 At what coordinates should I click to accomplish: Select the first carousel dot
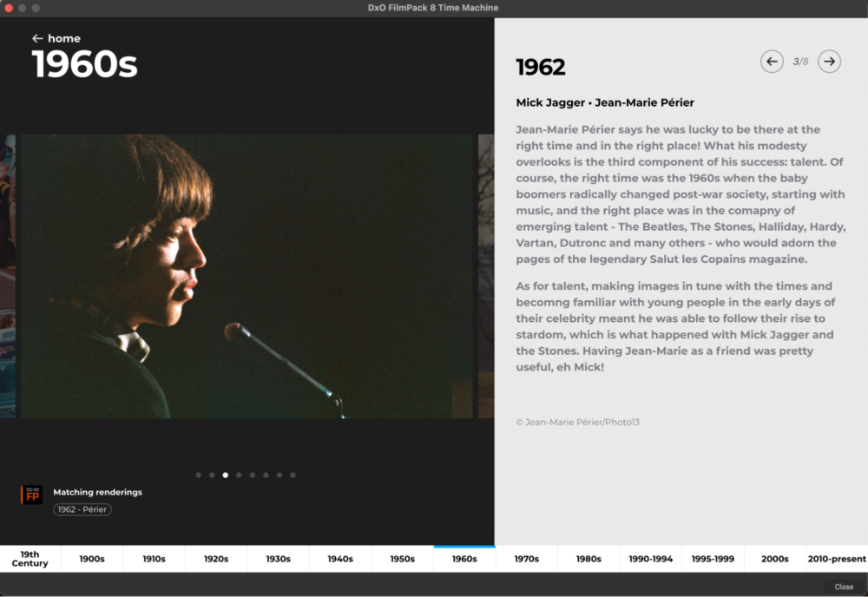click(198, 475)
